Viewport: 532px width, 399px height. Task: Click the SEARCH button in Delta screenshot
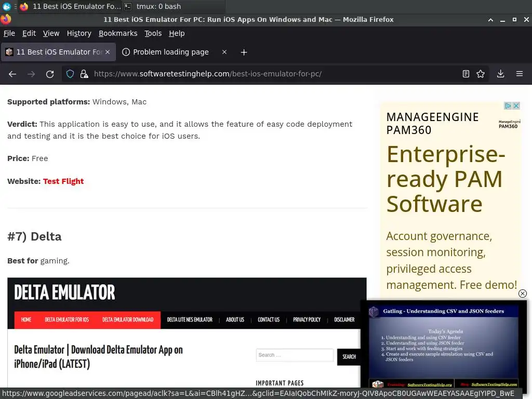click(349, 356)
